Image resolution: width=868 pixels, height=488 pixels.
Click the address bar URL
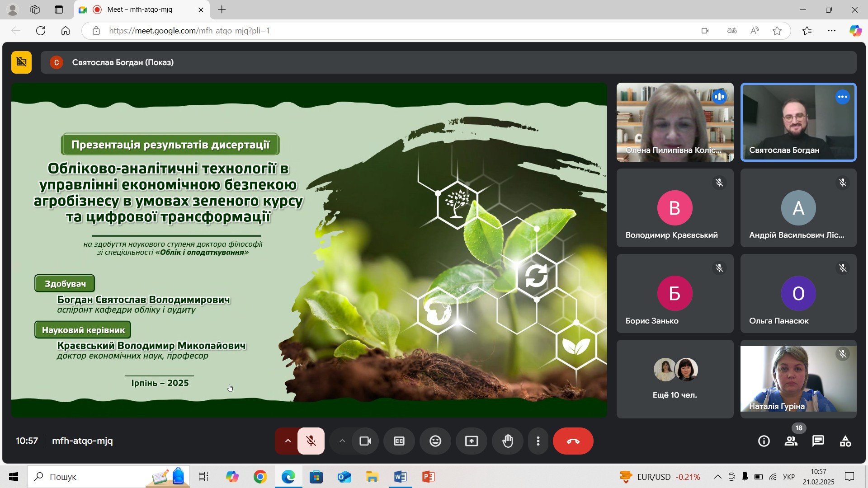tap(189, 31)
